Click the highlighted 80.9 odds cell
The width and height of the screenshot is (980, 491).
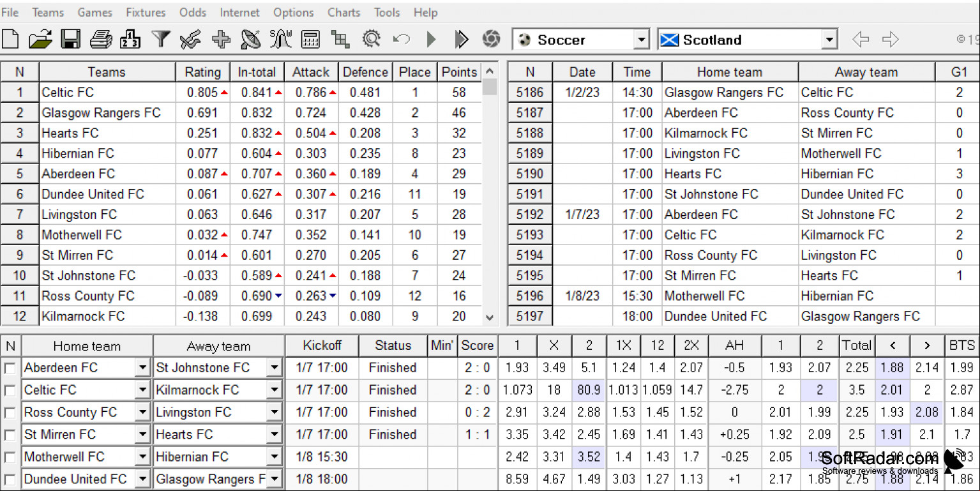pos(589,390)
